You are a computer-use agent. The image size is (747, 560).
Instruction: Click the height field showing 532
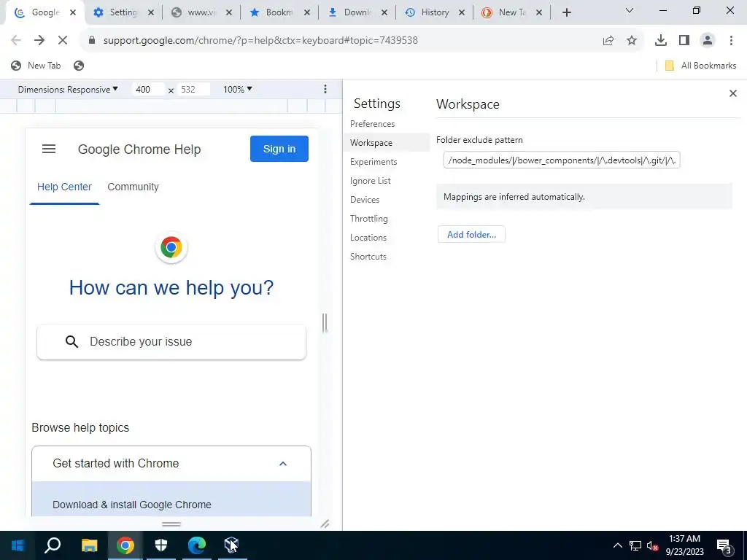click(x=193, y=90)
